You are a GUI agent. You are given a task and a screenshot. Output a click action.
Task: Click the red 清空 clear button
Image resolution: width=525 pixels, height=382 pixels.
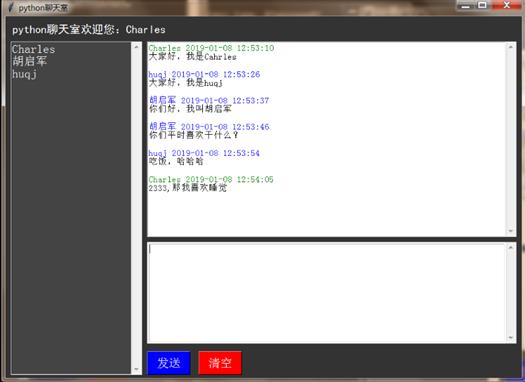pyautogui.click(x=220, y=363)
